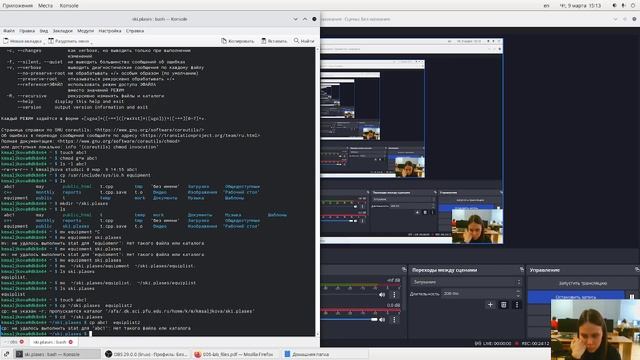Click the Новая вкладка toolbar button
Viewport: 640px width, 360px height.
tap(22, 41)
